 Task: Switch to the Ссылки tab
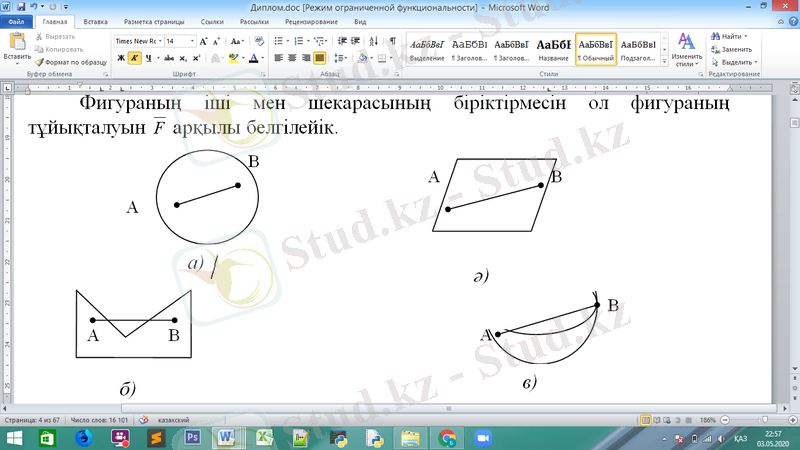pyautogui.click(x=212, y=22)
